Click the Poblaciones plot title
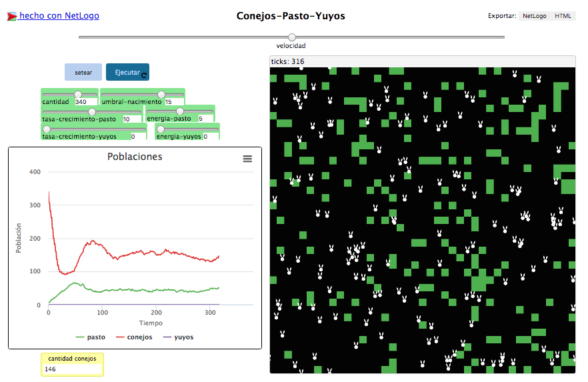 (x=135, y=157)
